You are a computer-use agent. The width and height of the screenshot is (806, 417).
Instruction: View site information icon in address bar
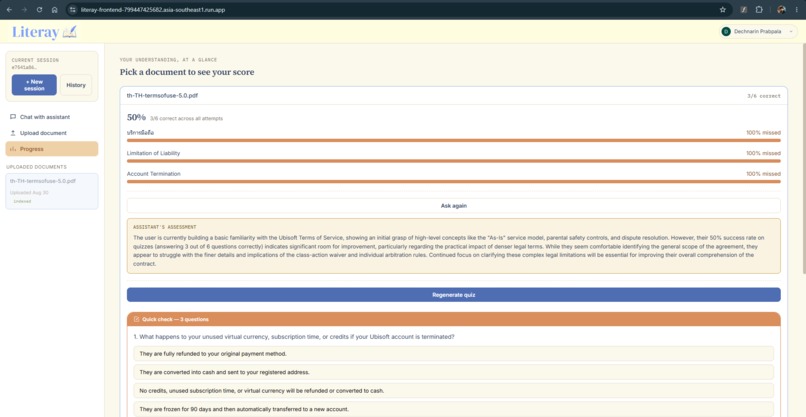click(72, 10)
